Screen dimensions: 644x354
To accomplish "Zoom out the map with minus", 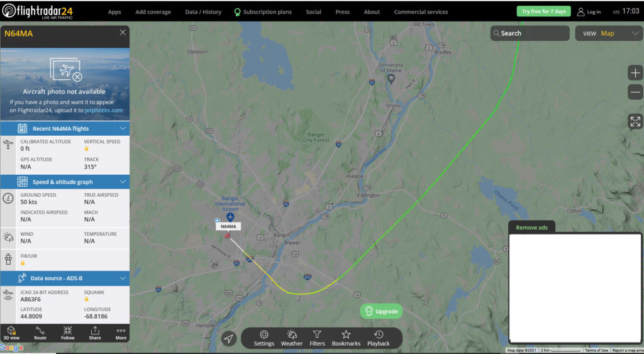I will 635,92.
